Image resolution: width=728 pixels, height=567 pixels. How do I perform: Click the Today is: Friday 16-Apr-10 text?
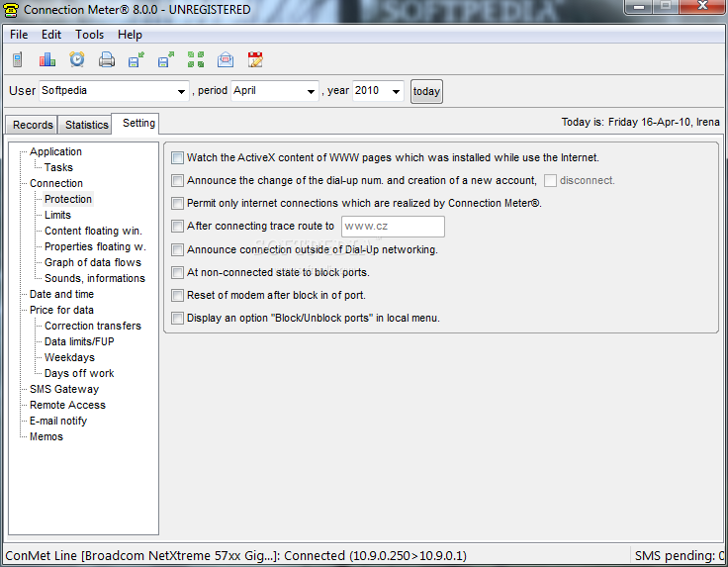(x=640, y=122)
